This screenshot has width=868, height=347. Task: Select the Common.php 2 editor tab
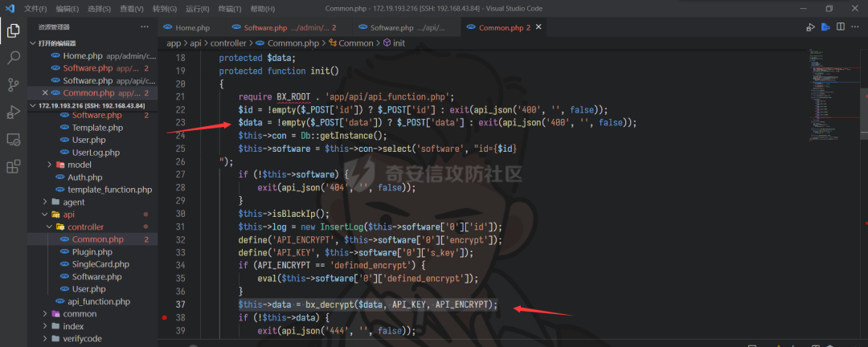tap(504, 27)
